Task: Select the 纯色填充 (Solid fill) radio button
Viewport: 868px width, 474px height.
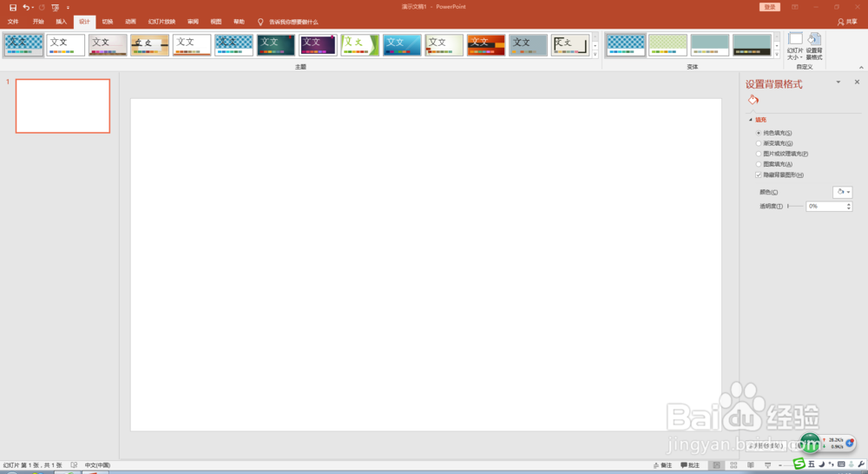Action: (759, 133)
